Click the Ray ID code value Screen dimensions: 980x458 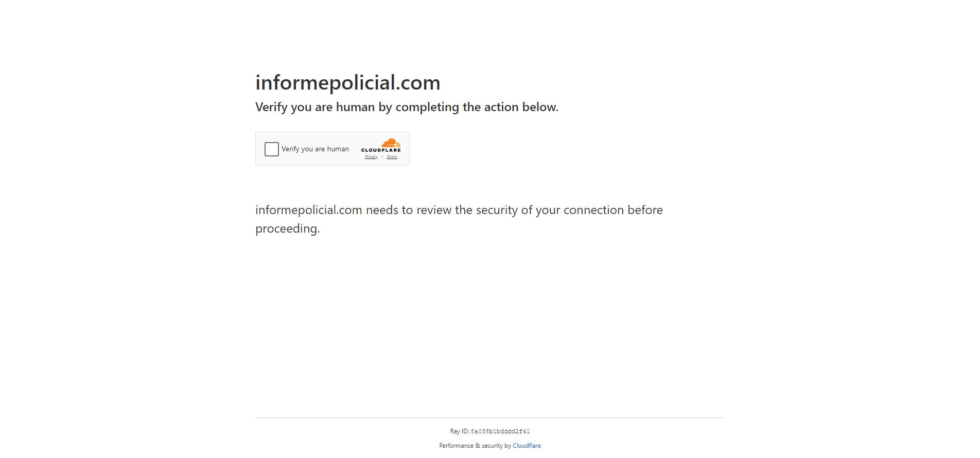[x=500, y=432]
